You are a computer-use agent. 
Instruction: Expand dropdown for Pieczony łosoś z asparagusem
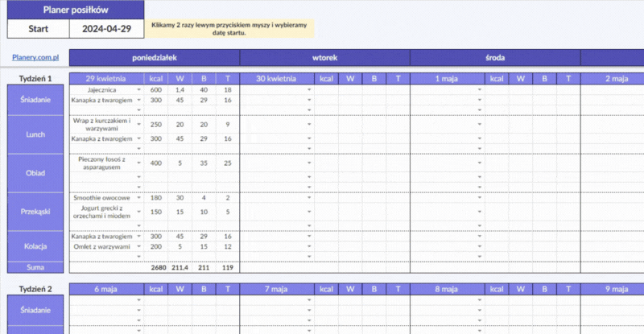138,163
